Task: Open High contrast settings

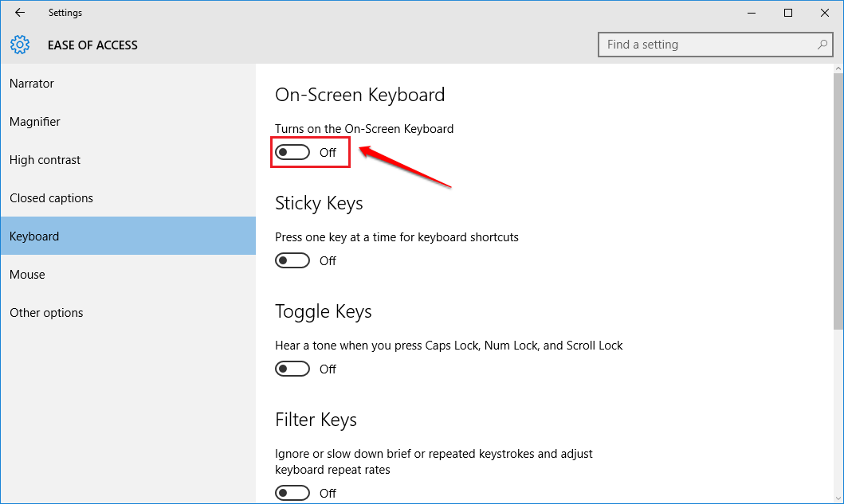Action: click(45, 159)
